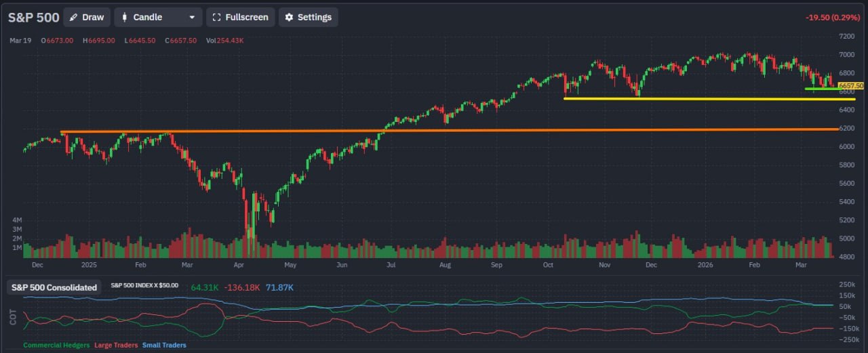Toggle Small Traders legend series
Viewport: 868px width, 353px height.
[164, 345]
